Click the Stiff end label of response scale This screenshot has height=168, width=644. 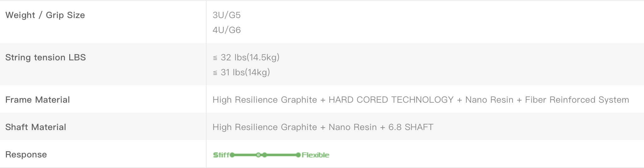click(x=221, y=155)
